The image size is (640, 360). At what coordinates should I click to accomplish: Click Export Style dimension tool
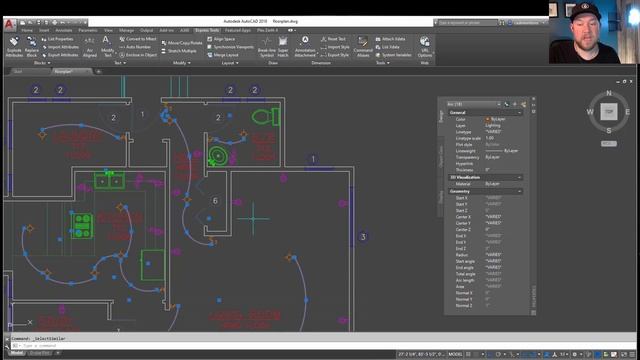pos(335,55)
